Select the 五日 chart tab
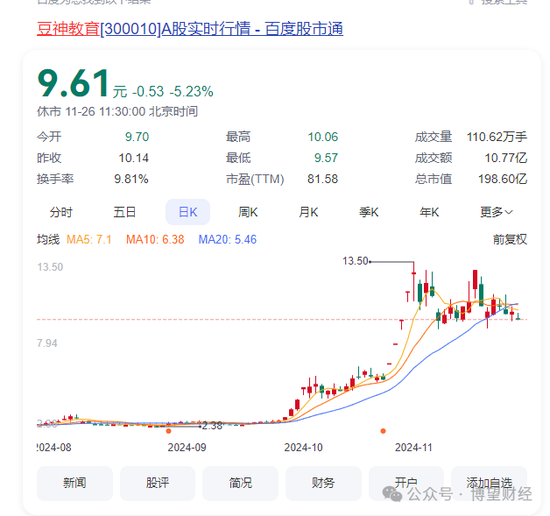Viewport: 550px width, 516px height. [x=125, y=212]
